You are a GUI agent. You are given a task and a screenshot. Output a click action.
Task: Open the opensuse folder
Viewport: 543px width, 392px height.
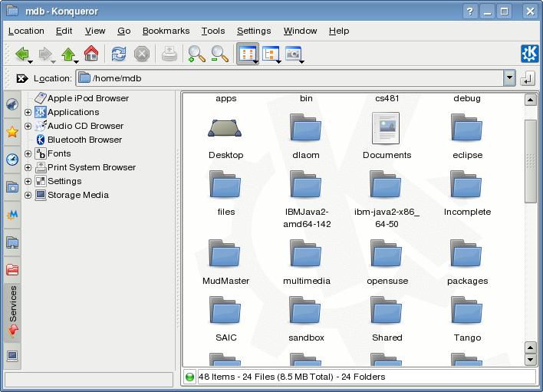coord(386,254)
